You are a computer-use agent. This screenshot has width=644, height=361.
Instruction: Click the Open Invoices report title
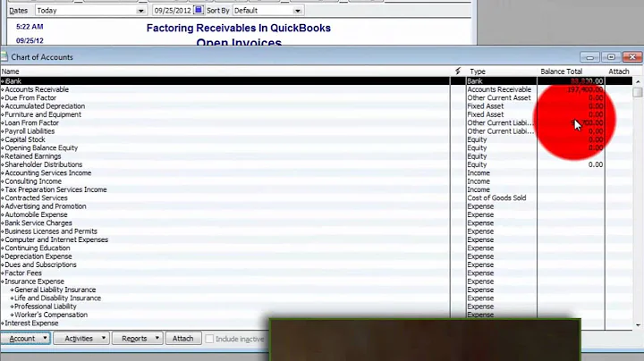pos(239,42)
